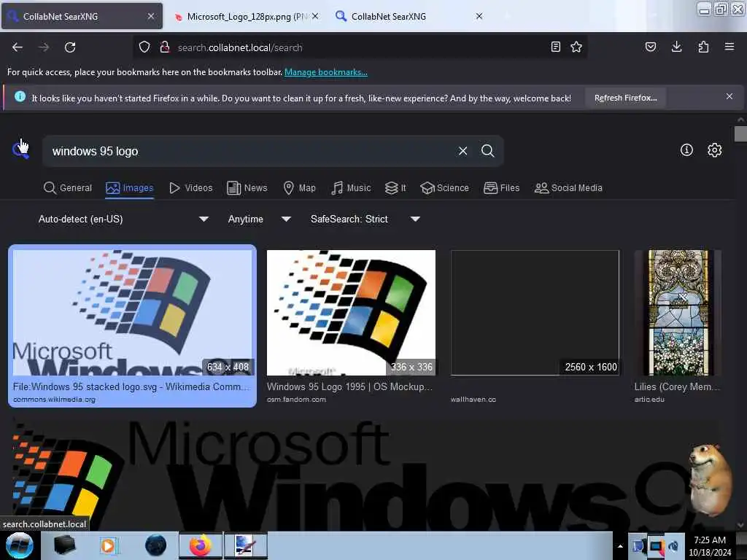Image resolution: width=747 pixels, height=560 pixels.
Task: Open the tracking protection shield icon
Action: coord(144,47)
